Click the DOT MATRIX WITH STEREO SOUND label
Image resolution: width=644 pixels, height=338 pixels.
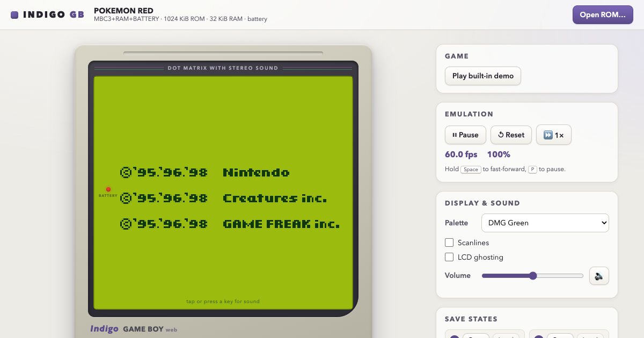223,68
